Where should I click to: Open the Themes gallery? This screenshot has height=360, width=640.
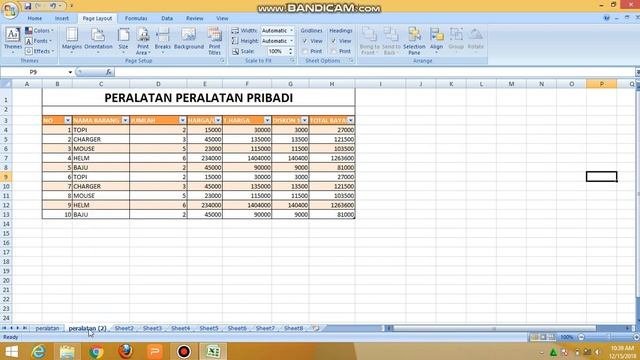13,41
